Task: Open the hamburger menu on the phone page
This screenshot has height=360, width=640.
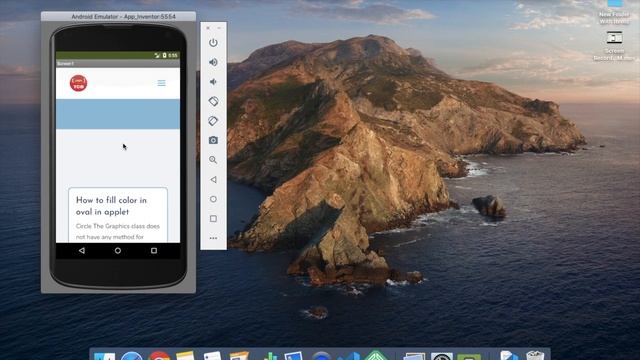Action: click(x=162, y=83)
